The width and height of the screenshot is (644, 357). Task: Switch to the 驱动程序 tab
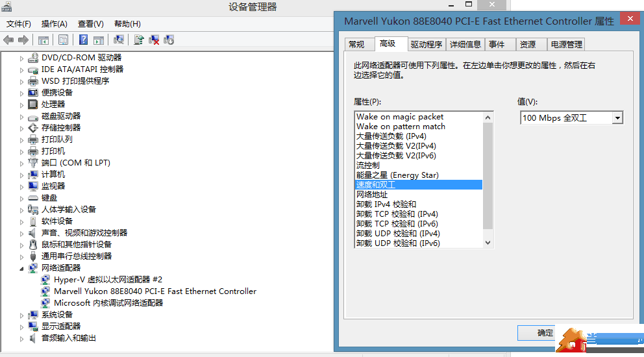(x=426, y=44)
